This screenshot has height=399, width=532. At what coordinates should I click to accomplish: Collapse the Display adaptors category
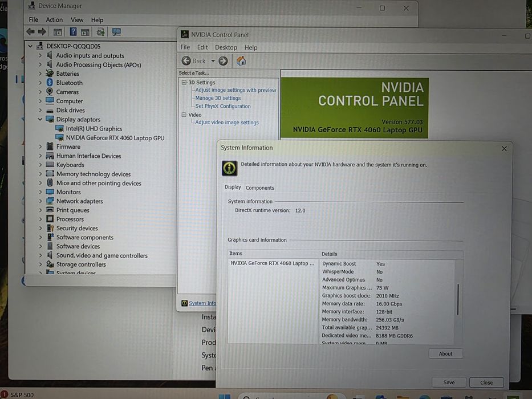tap(40, 119)
